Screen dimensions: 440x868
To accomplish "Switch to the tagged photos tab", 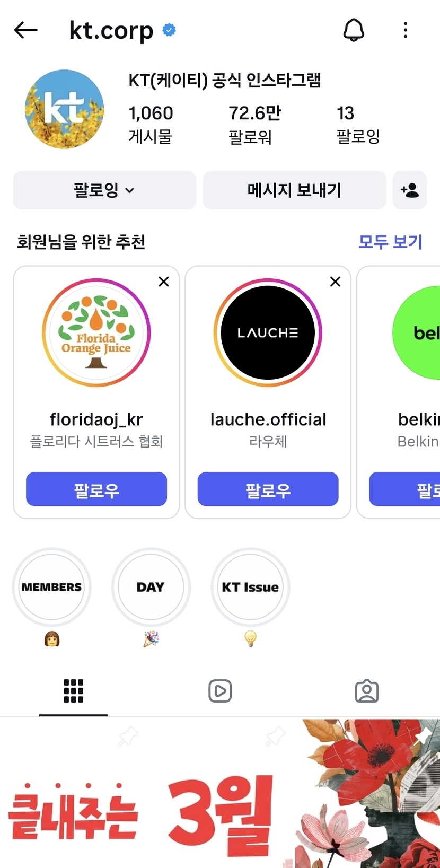I will pos(366,691).
